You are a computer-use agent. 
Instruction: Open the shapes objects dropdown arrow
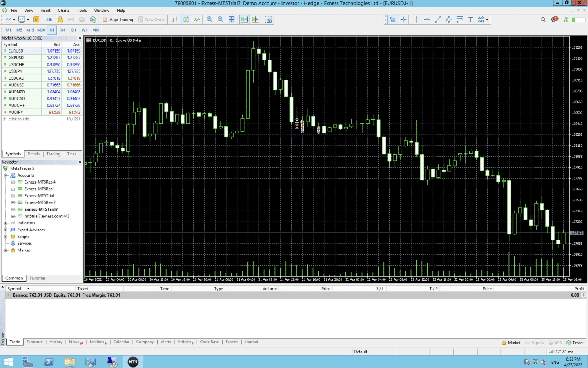(487, 20)
